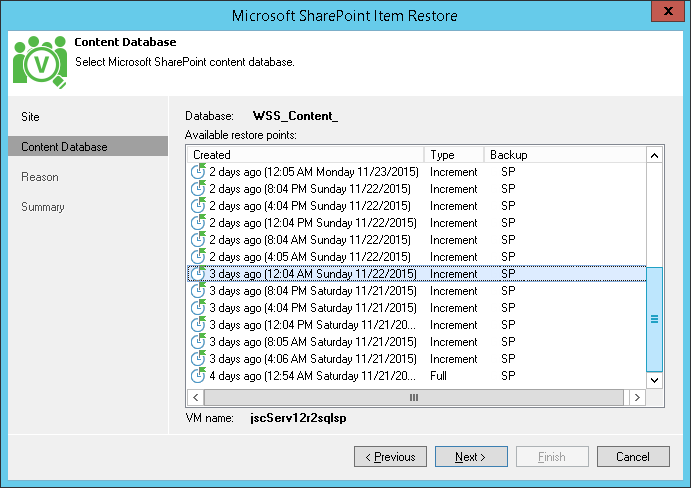Cancel the SharePoint restore wizard
The height and width of the screenshot is (488, 691).
tap(632, 457)
